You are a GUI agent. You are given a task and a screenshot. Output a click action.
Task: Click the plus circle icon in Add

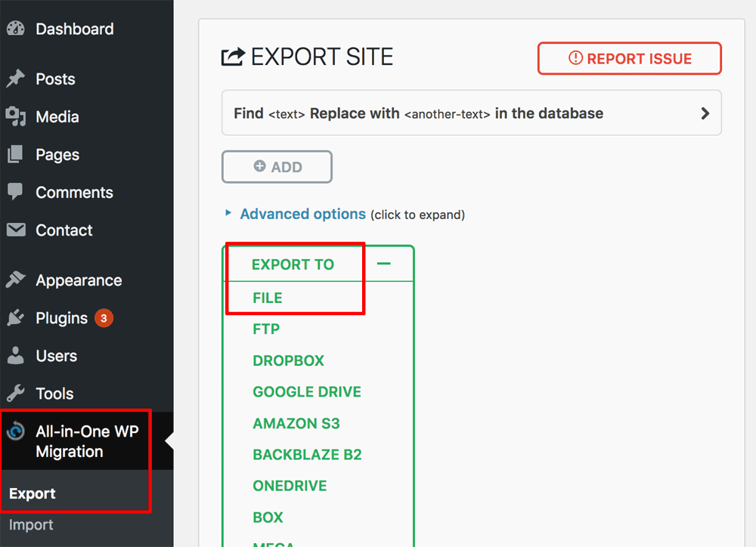point(259,165)
